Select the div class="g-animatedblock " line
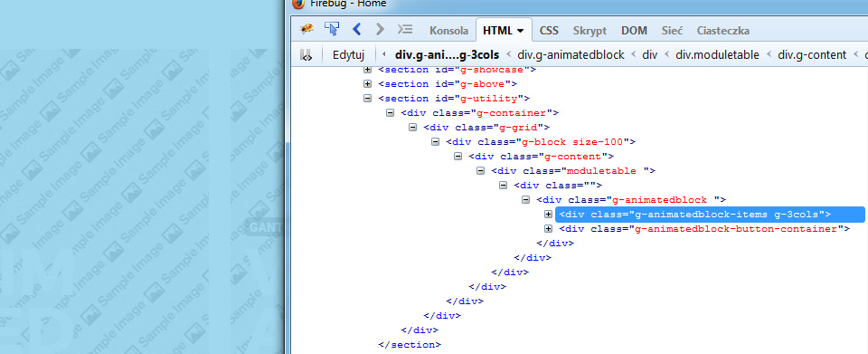 coord(632,199)
